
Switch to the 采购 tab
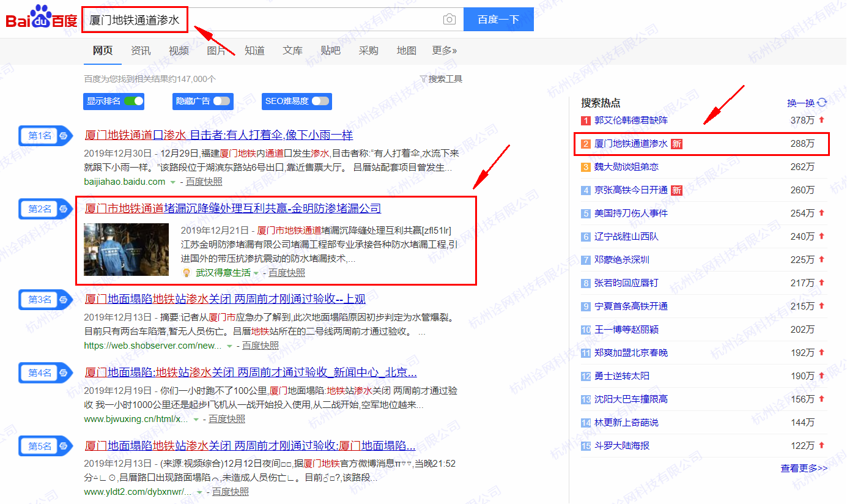[368, 51]
